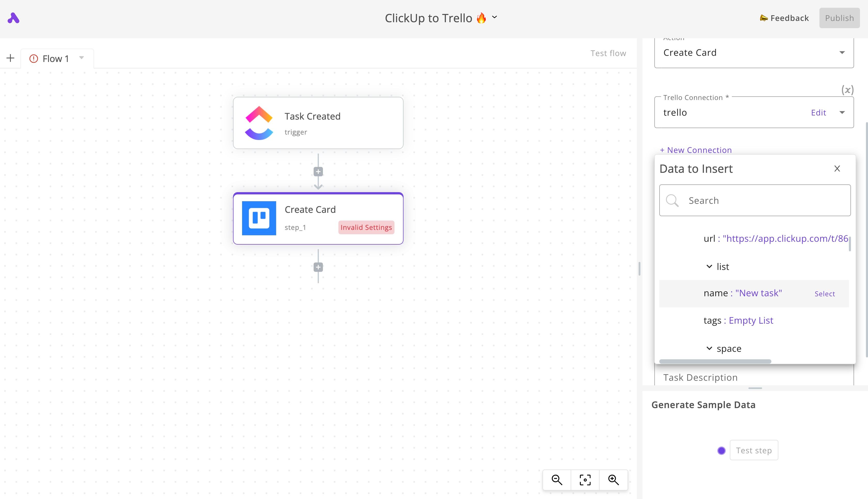Collapse the list tree node
Screen dimensions: 868x499
point(709,266)
